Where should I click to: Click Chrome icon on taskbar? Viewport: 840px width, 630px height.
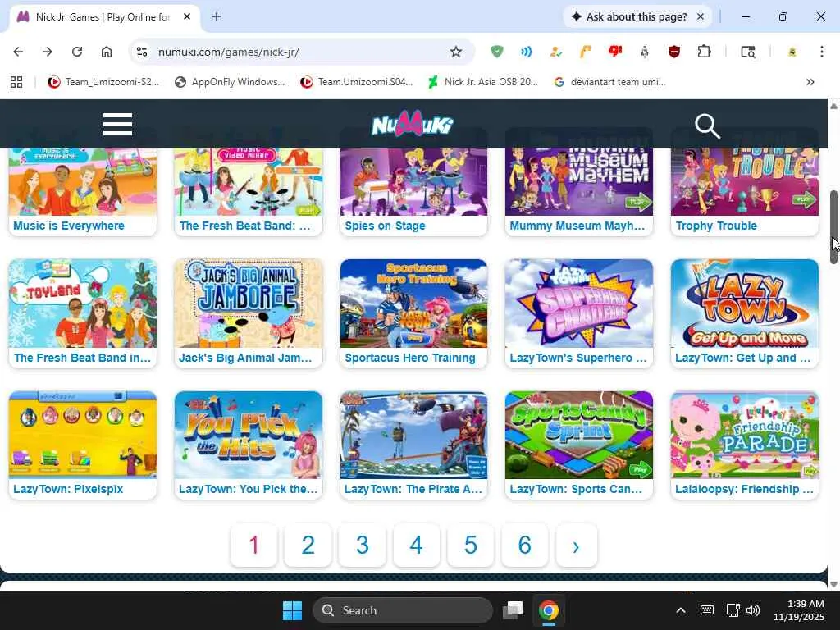coord(548,610)
